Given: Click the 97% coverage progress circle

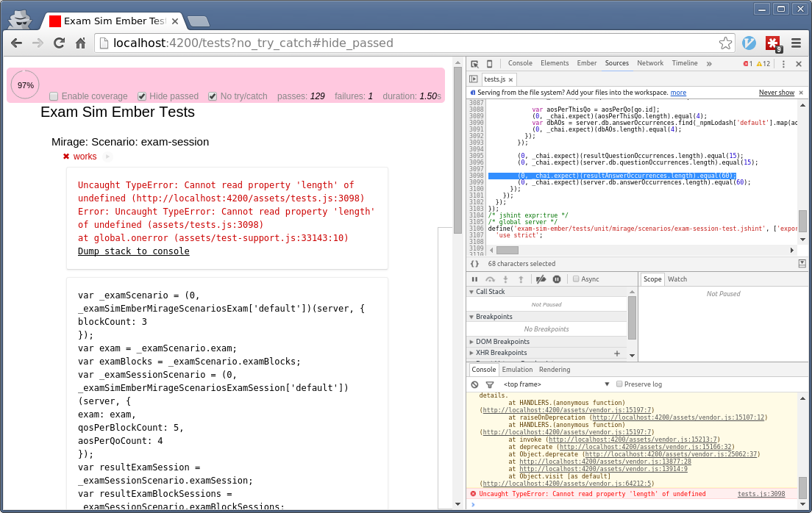Looking at the screenshot, I should point(25,85).
